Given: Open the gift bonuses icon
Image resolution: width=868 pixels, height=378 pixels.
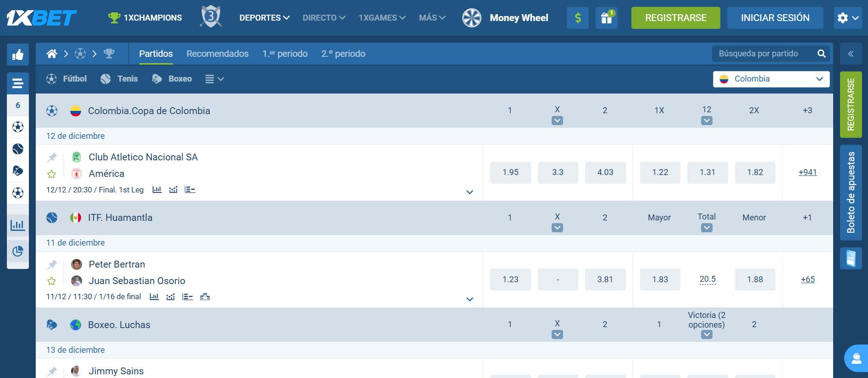Looking at the screenshot, I should click(607, 18).
